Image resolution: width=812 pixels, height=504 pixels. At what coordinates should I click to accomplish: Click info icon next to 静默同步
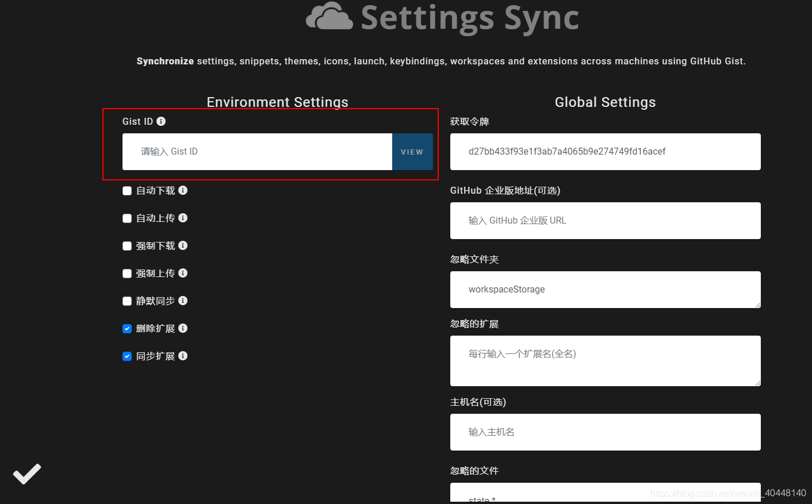click(x=183, y=301)
